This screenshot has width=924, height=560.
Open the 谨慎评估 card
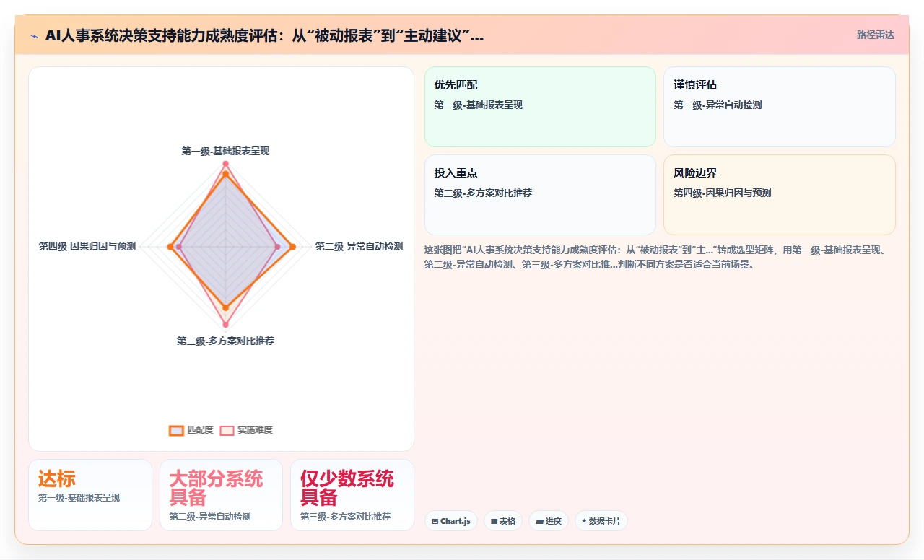[780, 107]
